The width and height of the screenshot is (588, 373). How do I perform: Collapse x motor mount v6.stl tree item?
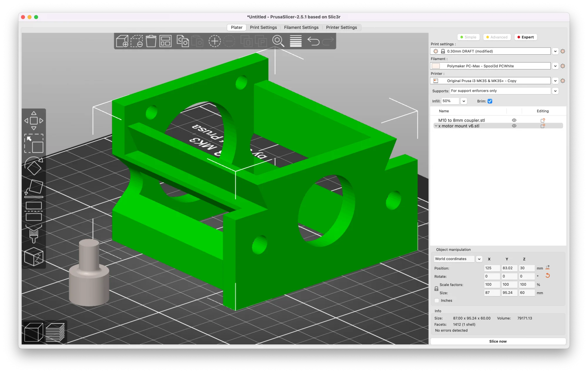pyautogui.click(x=436, y=126)
